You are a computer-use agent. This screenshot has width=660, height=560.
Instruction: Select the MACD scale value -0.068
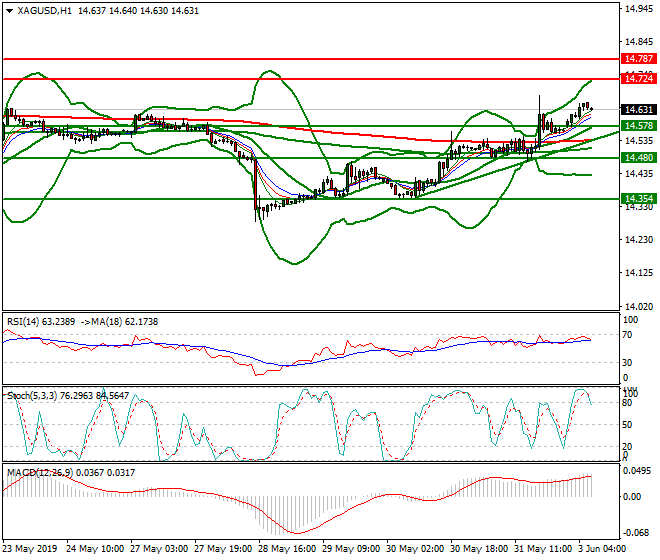pos(636,533)
